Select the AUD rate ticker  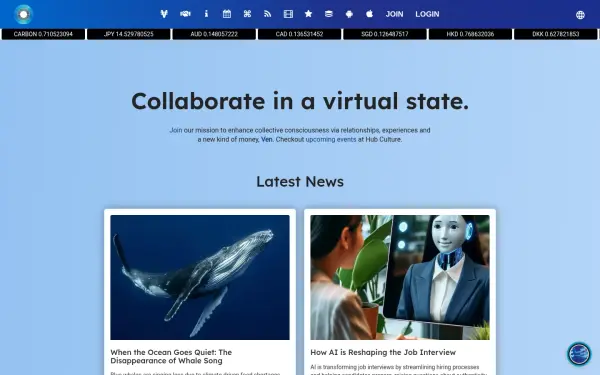(x=214, y=34)
